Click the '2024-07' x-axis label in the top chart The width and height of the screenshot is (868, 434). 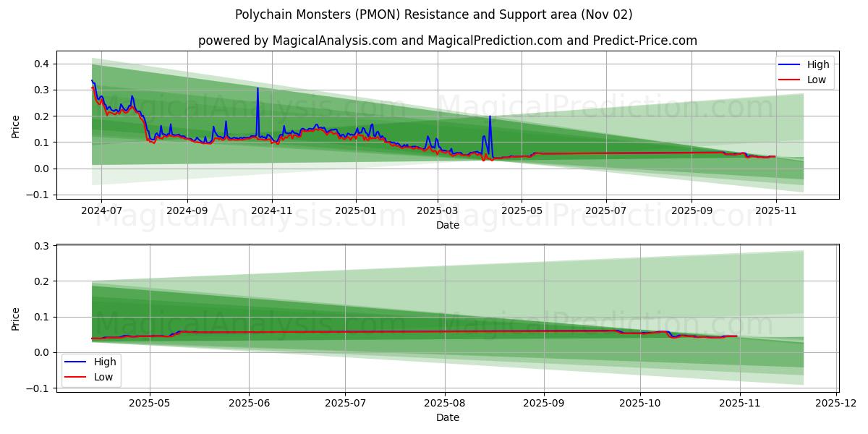101,211
